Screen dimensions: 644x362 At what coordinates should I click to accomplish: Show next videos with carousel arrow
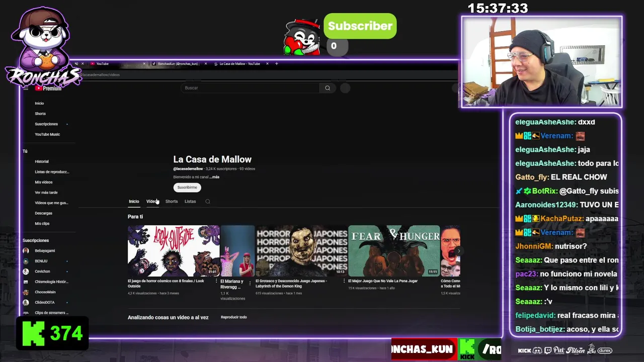coord(458,251)
